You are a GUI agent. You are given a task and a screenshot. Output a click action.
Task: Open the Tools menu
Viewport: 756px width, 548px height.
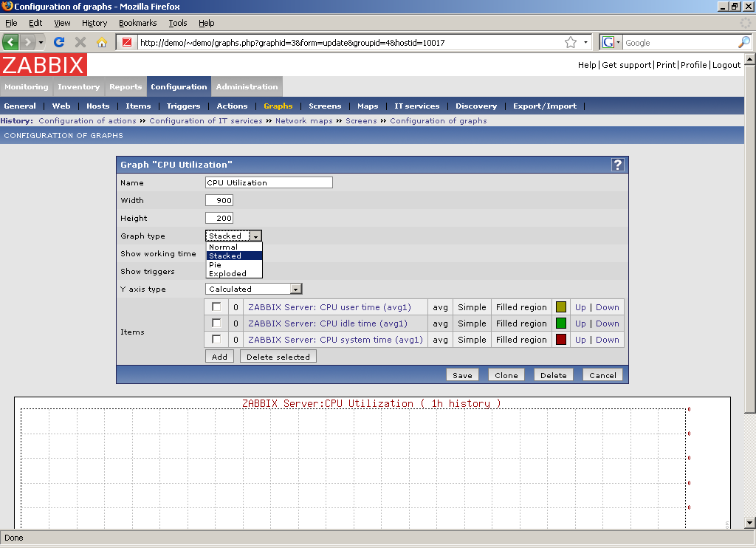pyautogui.click(x=177, y=23)
